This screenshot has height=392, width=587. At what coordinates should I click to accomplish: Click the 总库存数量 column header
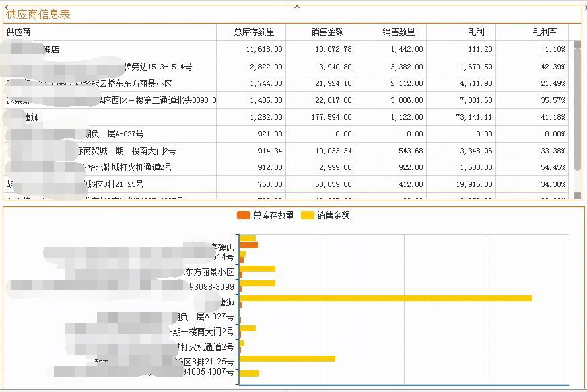[253, 31]
